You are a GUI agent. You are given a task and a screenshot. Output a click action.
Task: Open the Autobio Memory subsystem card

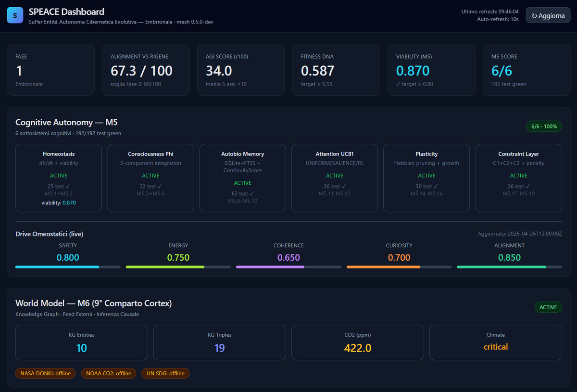click(242, 178)
